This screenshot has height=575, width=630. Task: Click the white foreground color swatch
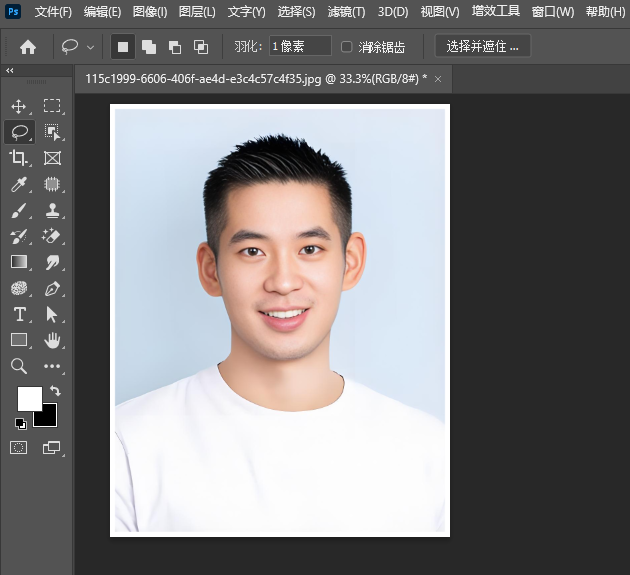[29, 397]
